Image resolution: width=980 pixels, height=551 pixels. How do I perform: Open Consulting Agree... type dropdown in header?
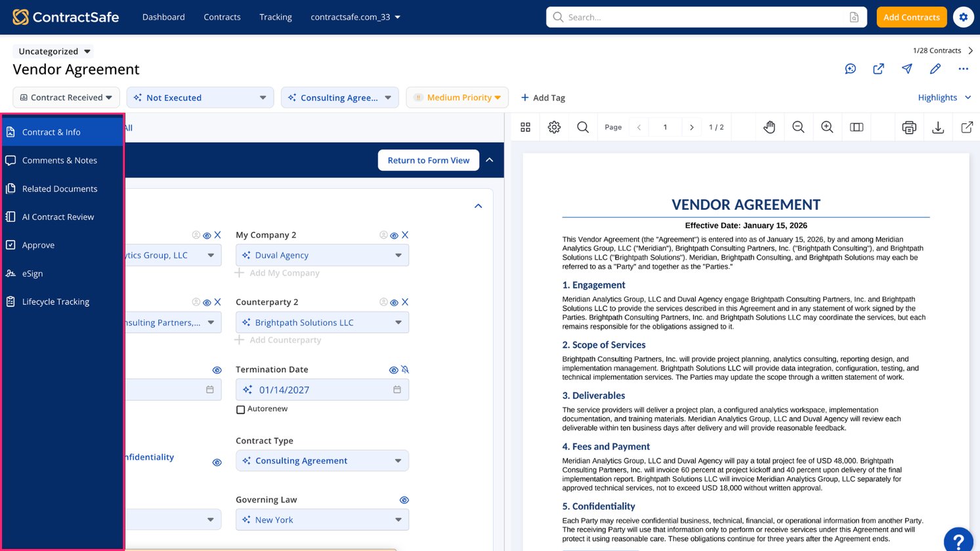pos(340,98)
